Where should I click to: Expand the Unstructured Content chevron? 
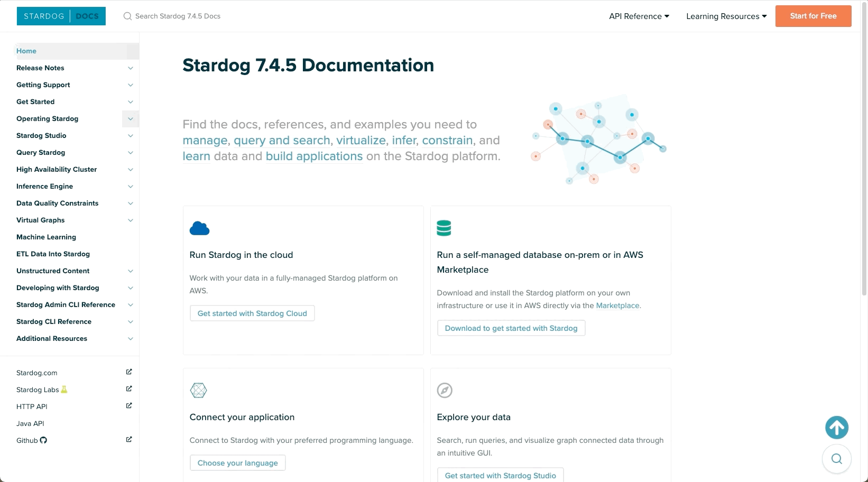tap(131, 271)
